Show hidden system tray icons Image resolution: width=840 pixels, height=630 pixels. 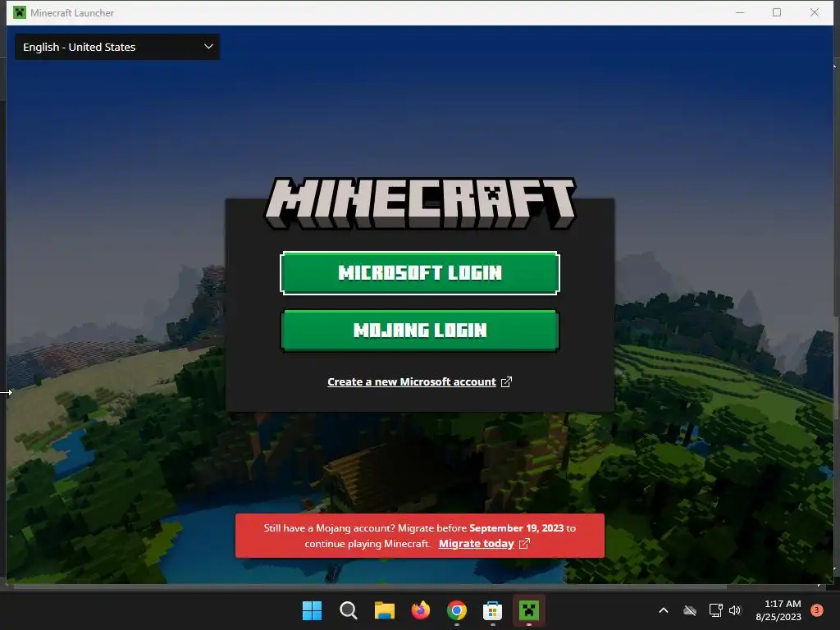point(663,610)
